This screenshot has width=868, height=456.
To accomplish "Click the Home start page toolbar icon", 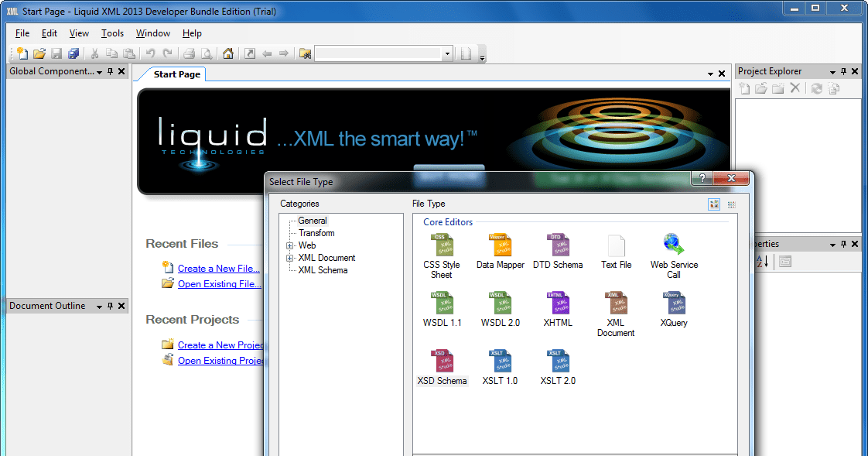I will click(x=228, y=53).
